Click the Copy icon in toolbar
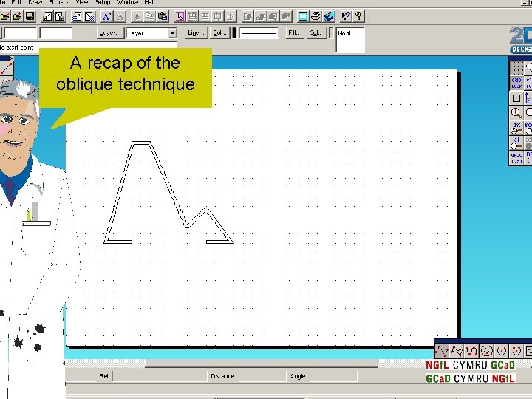The image size is (532, 399). (x=149, y=16)
